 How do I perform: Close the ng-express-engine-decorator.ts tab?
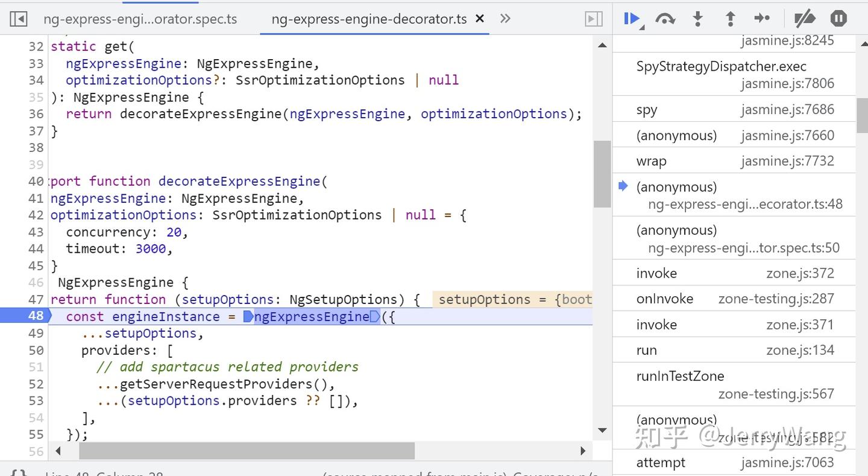[x=480, y=19]
